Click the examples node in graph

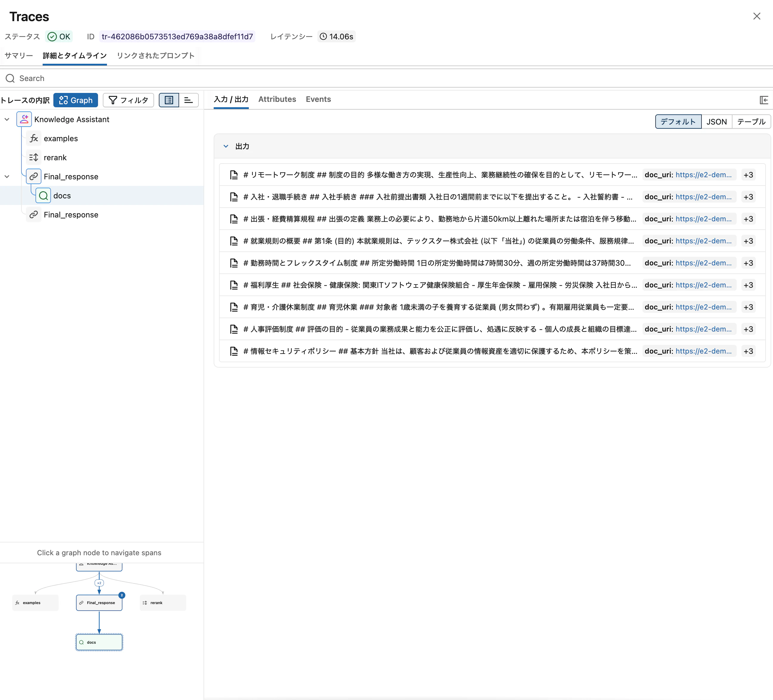click(x=35, y=603)
